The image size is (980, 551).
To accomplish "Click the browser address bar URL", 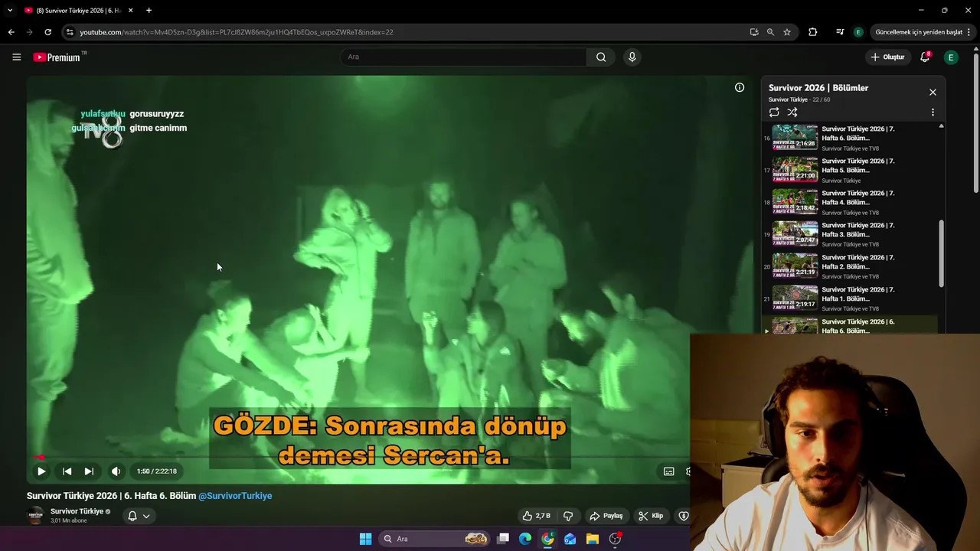I will tap(237, 32).
